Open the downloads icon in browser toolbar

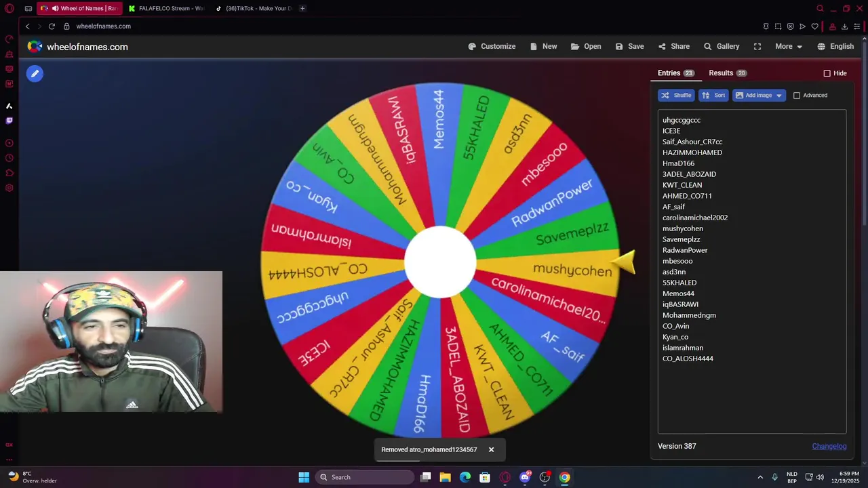click(x=844, y=26)
